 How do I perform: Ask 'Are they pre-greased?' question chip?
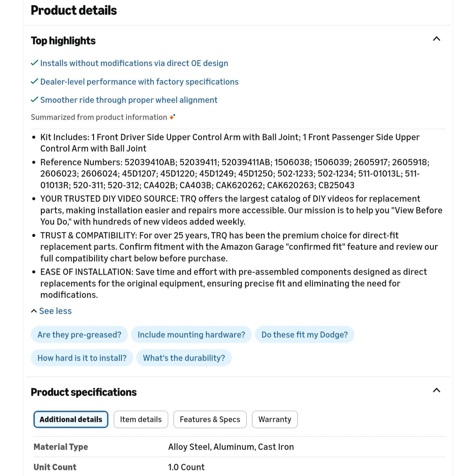tap(79, 335)
